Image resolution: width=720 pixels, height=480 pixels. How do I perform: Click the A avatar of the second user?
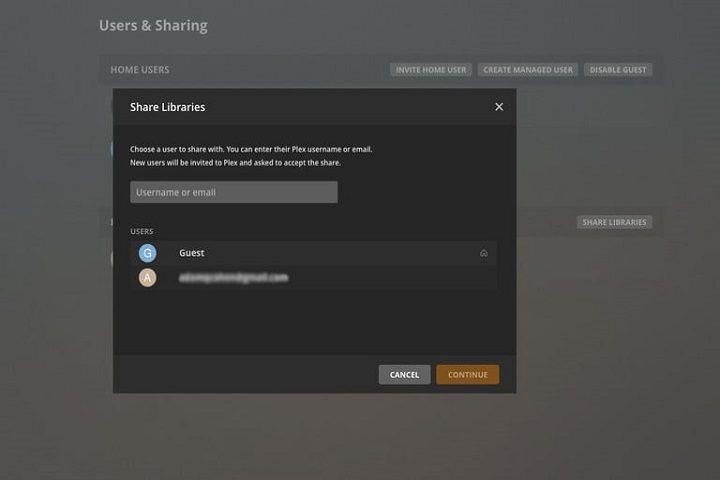click(148, 277)
